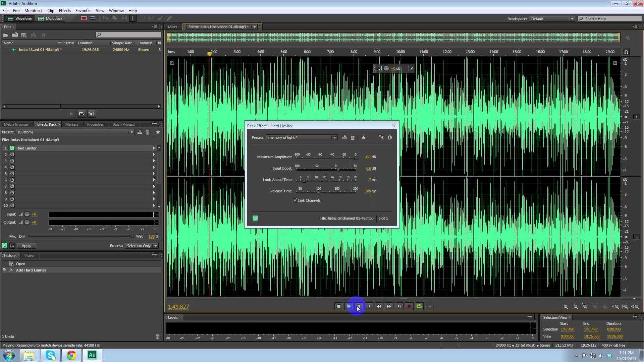Select the Time Selection tool
The image size is (644, 362).
tap(133, 18)
